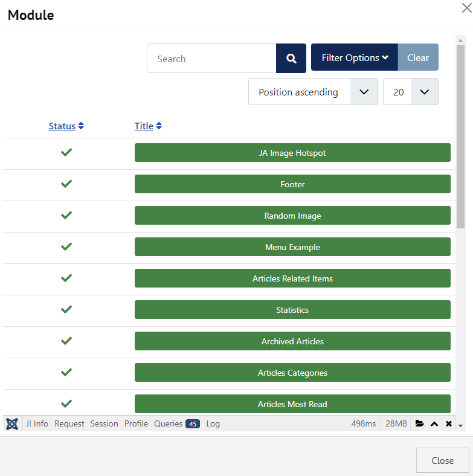Close the debug bar with the X icon
Screen dimensions: 473x476
click(x=449, y=424)
